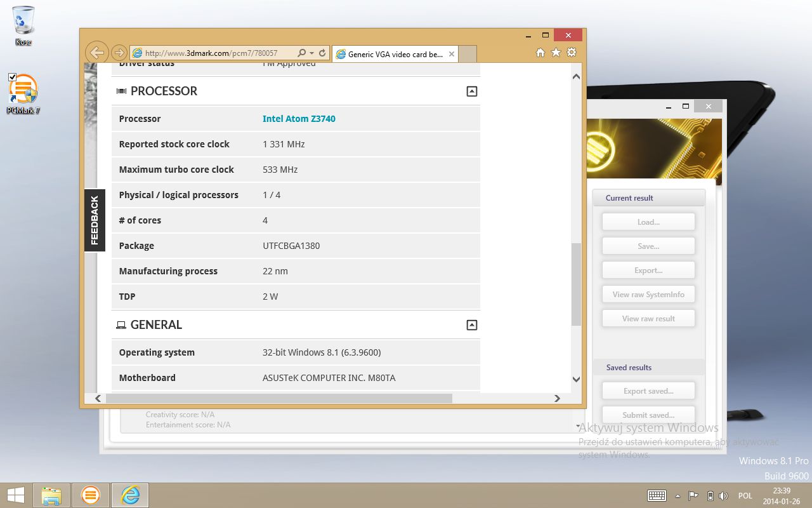The height and width of the screenshot is (508, 812).
Task: Click the PCMark window scroll down arrow
Action: (579, 427)
